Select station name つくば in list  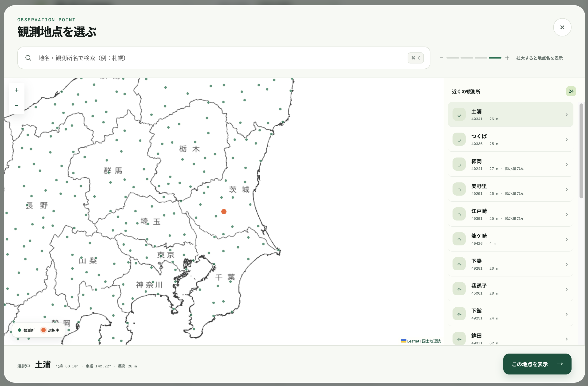point(479,136)
